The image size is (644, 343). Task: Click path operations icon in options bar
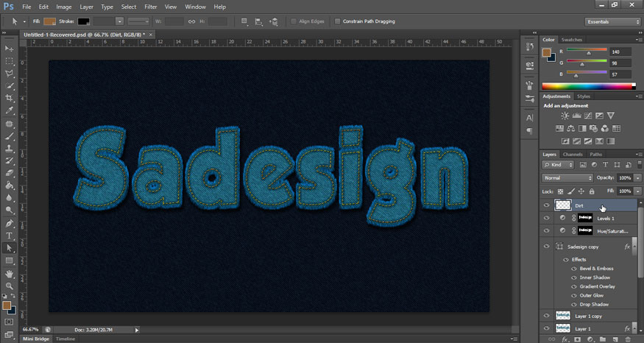coord(244,21)
